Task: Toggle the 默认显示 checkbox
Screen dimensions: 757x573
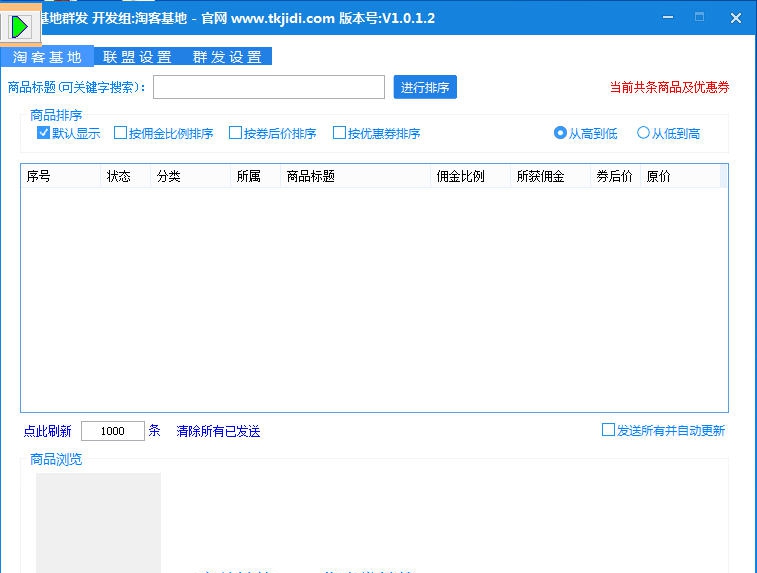Action: (44, 133)
